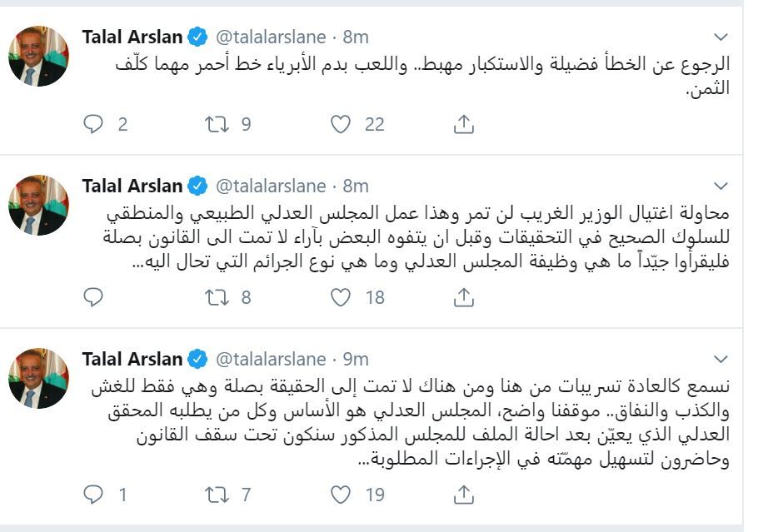Screen dimensions: 763x532
Task: Retweet the tweet with 7 retweets
Action: tap(216, 495)
